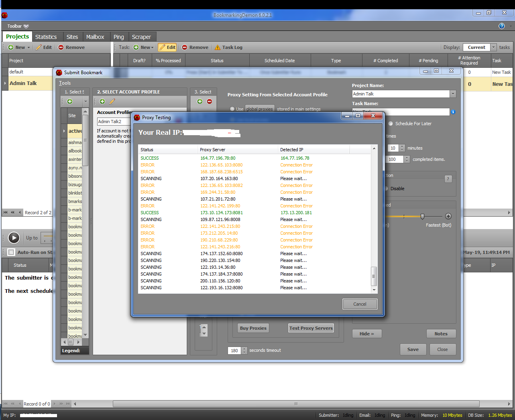Image resolution: width=515 pixels, height=420 pixels.
Task: Adjust the 180 seconds timeout stepper
Action: (244, 351)
